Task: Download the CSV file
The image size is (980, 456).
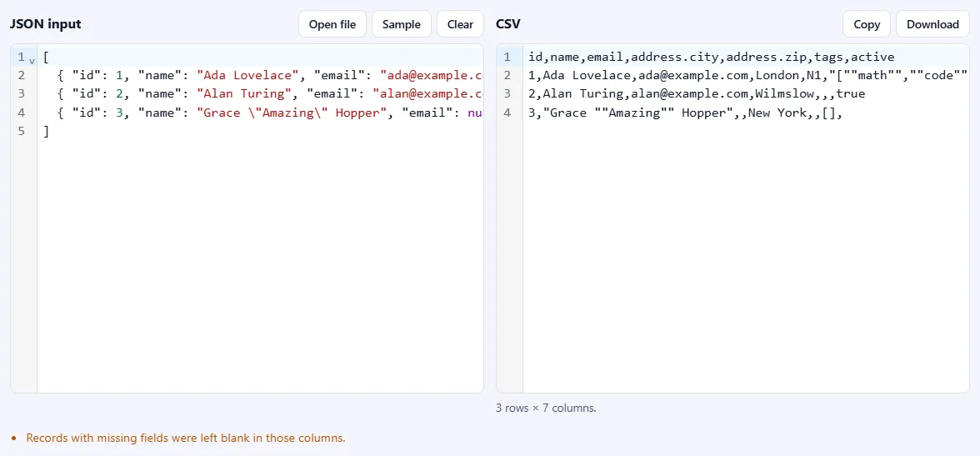Action: [x=932, y=24]
